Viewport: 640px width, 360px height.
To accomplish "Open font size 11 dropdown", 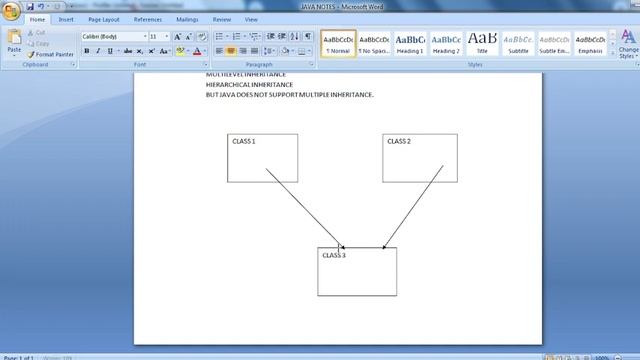I will tap(167, 37).
